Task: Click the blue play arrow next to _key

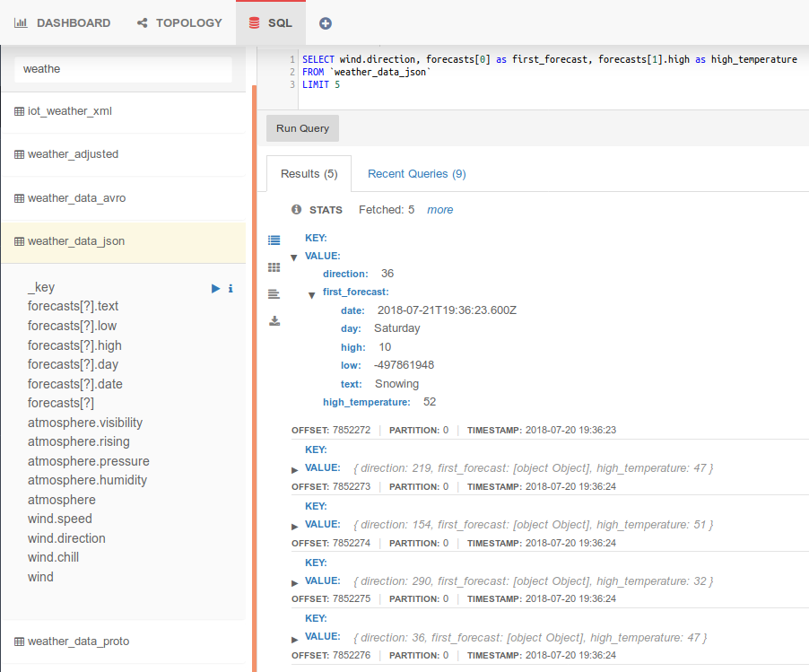Action: (x=215, y=289)
